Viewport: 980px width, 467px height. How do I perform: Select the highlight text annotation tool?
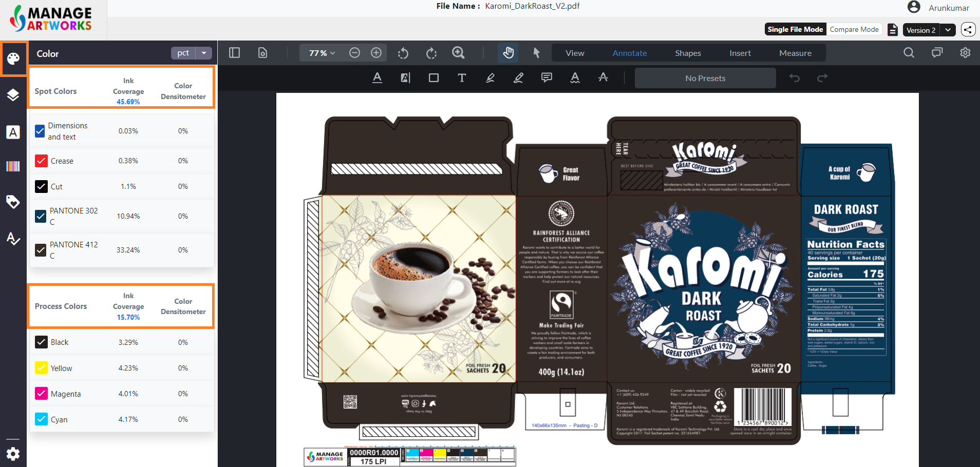point(406,78)
